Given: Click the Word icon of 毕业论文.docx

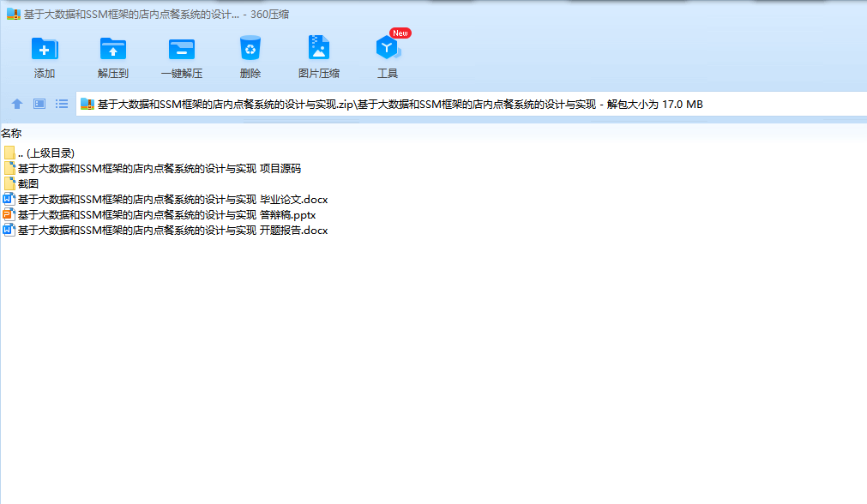Looking at the screenshot, I should click(x=9, y=199).
